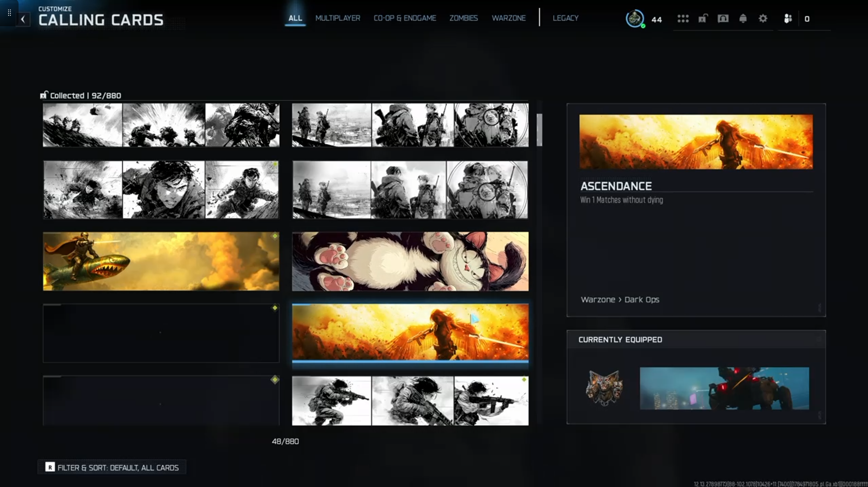Select the black-and-white explosion battle card
Viewport: 868px width, 487px height.
[x=161, y=125]
